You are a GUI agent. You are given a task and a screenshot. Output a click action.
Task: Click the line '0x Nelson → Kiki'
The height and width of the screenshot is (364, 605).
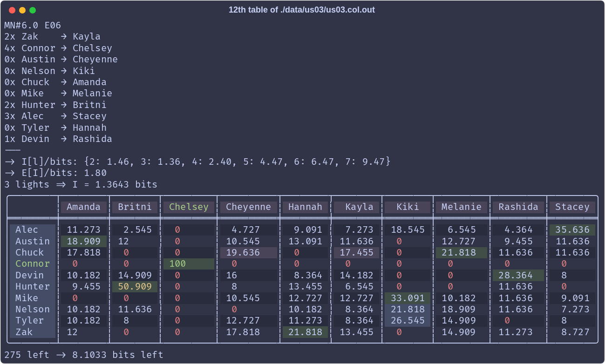coord(49,71)
